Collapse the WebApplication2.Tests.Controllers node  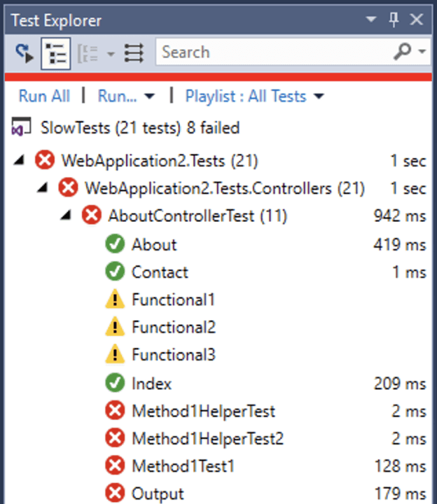[43, 188]
